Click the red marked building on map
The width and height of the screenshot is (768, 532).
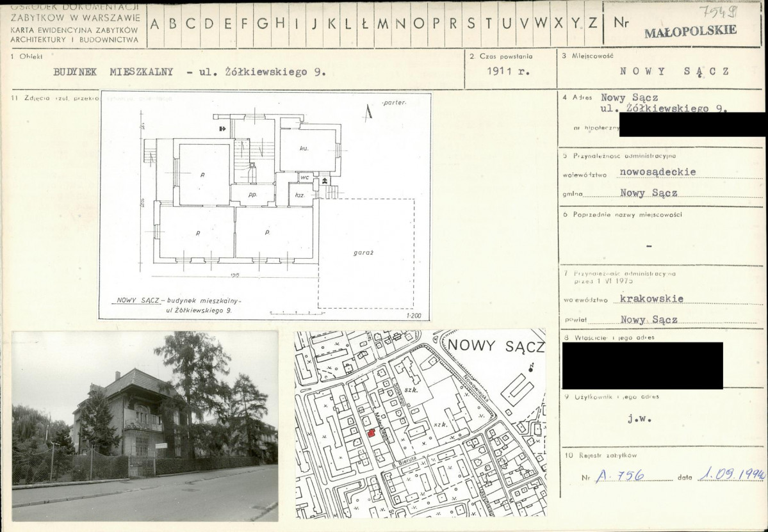tap(372, 433)
